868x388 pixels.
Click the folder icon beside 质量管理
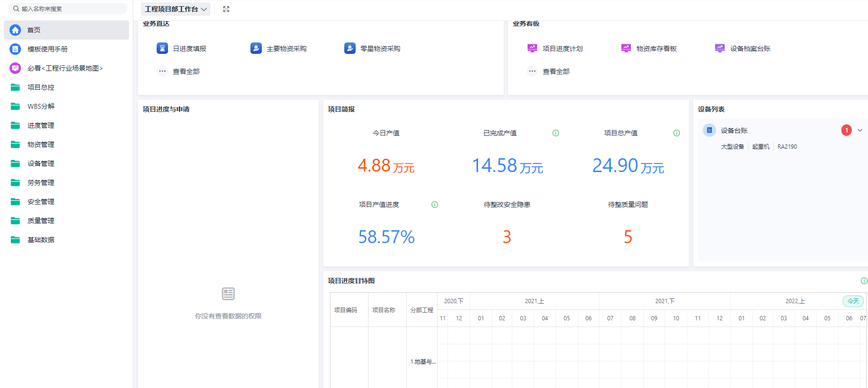(x=15, y=221)
